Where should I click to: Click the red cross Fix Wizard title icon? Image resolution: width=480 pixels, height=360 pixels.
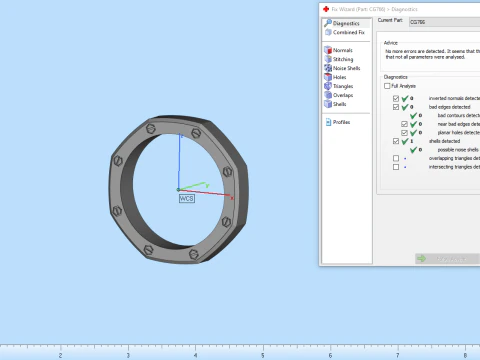point(326,9)
